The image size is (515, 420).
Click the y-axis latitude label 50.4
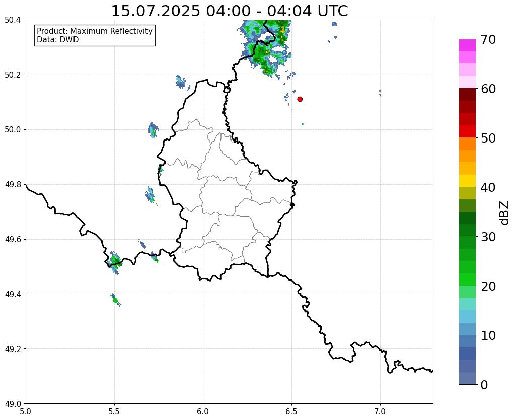pyautogui.click(x=13, y=20)
